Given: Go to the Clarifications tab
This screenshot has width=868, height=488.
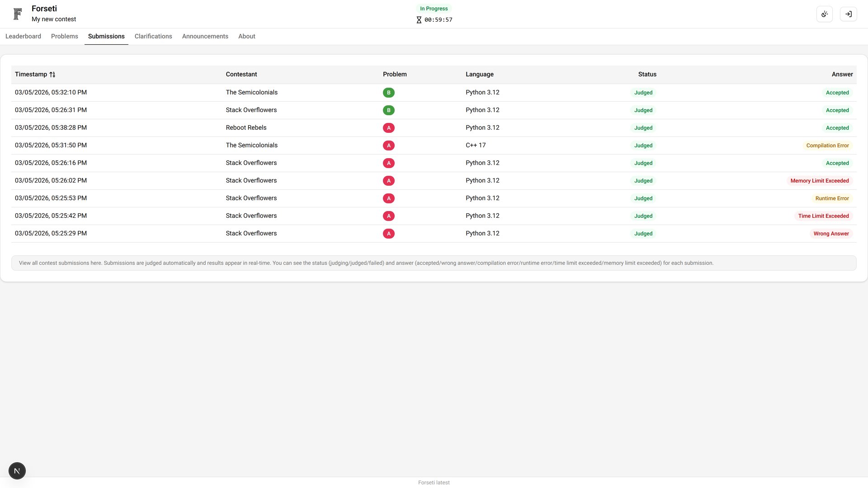Looking at the screenshot, I should coord(153,36).
